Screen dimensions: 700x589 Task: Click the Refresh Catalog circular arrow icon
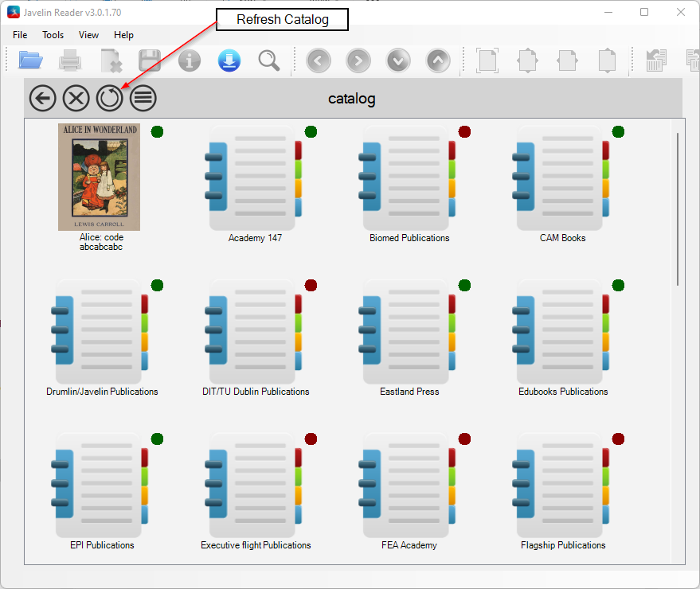[x=109, y=98]
